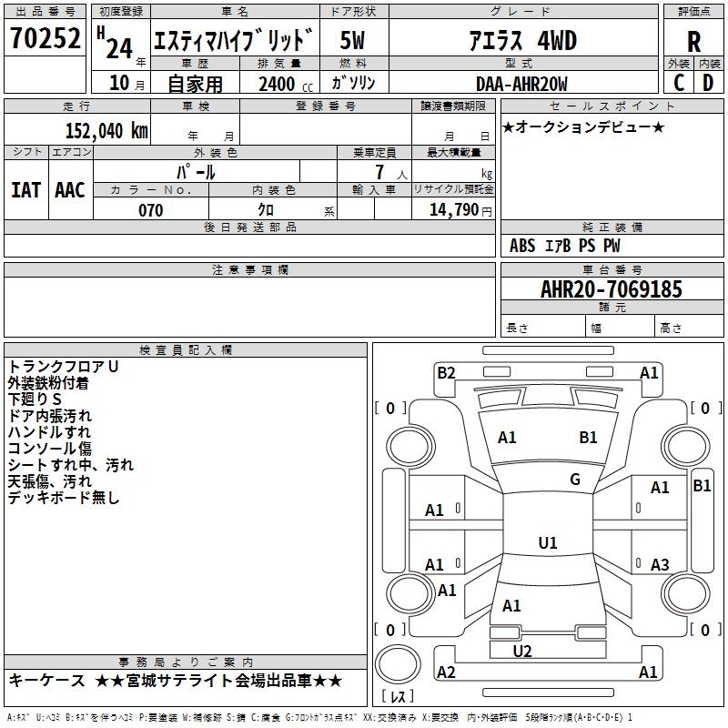Click seating capacity 7
The height and width of the screenshot is (728, 728).
point(379,172)
